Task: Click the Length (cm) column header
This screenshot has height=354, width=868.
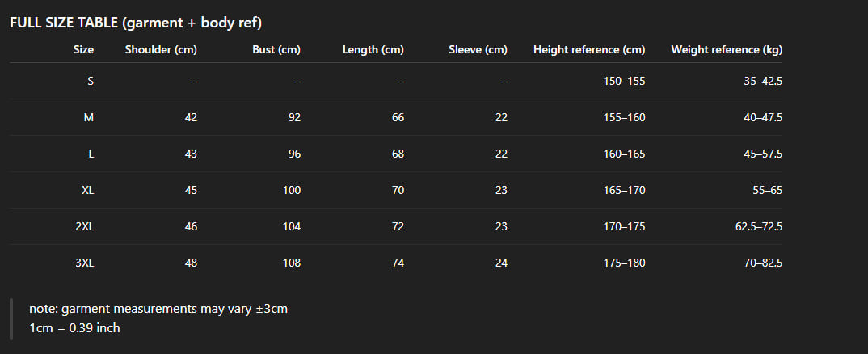Action: pyautogui.click(x=373, y=49)
